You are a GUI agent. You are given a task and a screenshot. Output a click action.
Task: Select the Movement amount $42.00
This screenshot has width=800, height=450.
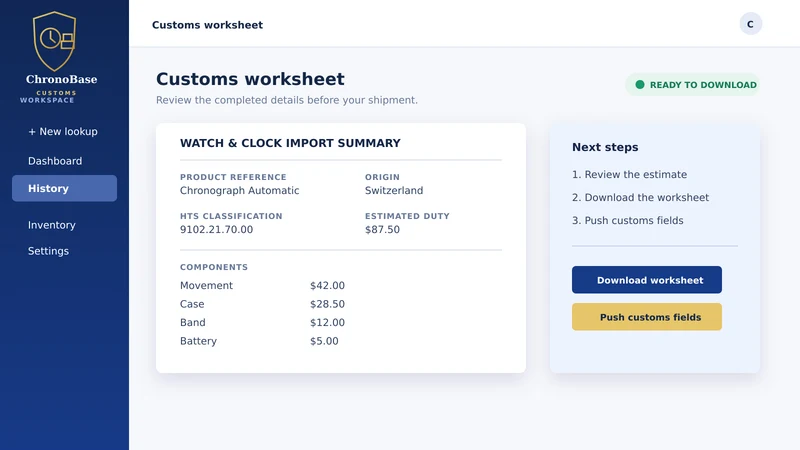coord(328,286)
